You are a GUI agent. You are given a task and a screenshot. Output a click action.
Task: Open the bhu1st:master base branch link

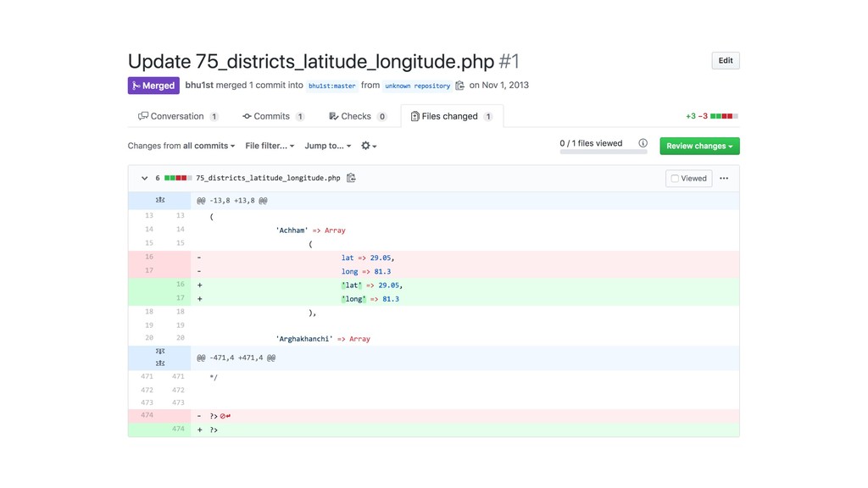click(331, 86)
